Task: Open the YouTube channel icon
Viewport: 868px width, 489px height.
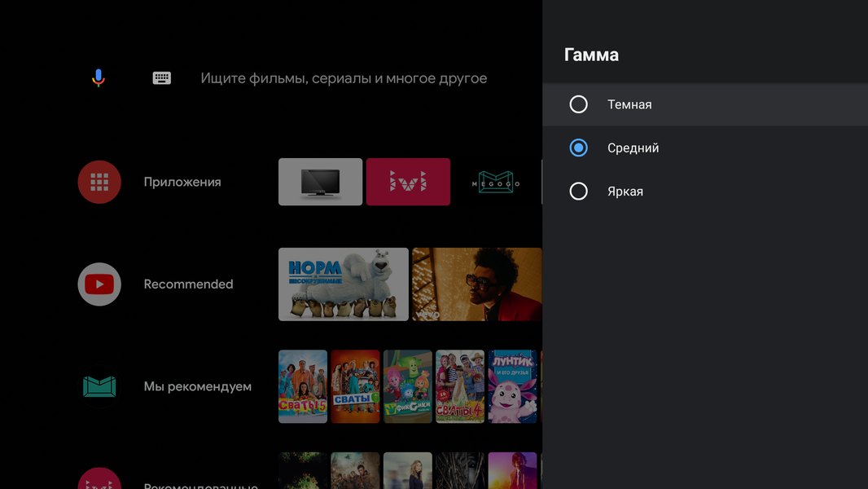Action: point(99,284)
